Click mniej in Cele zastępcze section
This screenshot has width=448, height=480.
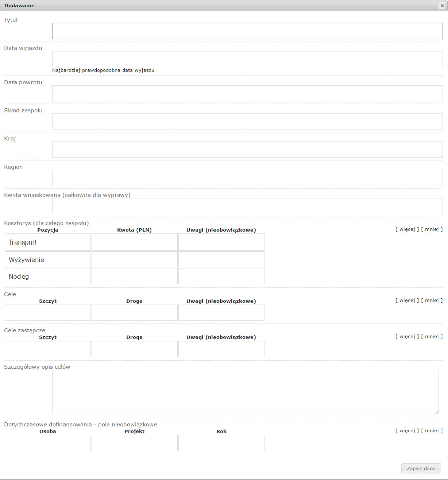[432, 337]
